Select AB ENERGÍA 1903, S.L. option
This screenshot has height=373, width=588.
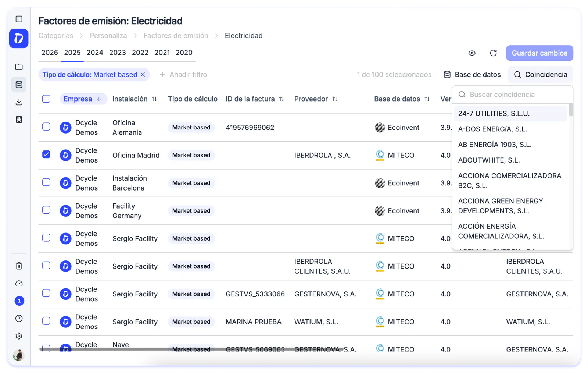click(x=510, y=145)
